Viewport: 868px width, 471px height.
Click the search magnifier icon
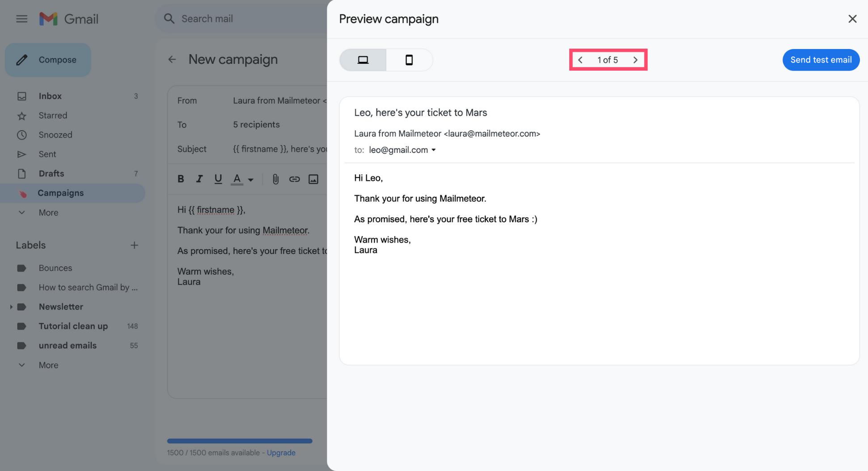pyautogui.click(x=169, y=19)
